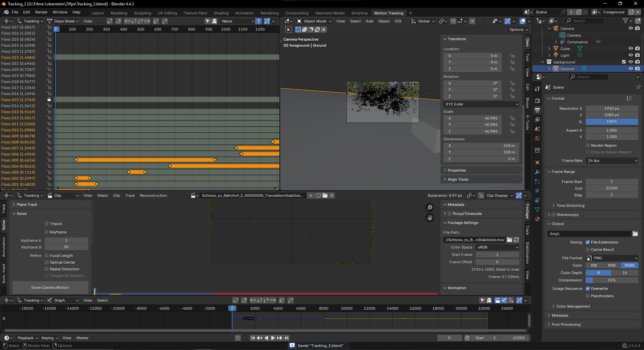Enable the Tripod solve checkbox
Viewport: 644px width, 350px height.
pos(47,224)
